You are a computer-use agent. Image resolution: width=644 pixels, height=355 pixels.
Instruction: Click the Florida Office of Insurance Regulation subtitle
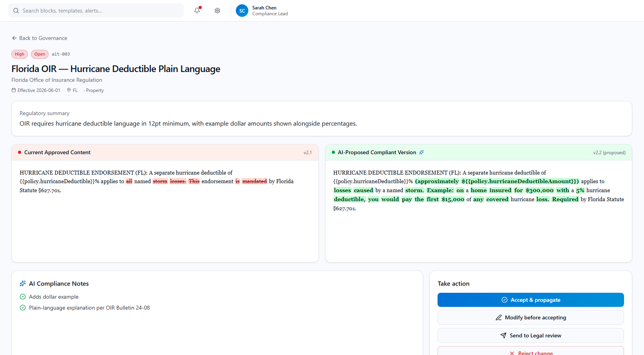click(x=57, y=80)
